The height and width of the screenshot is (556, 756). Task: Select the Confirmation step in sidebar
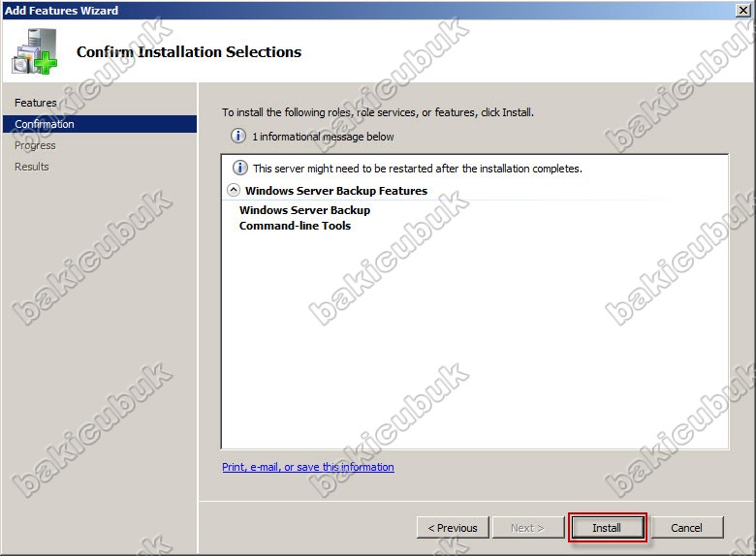pos(45,124)
